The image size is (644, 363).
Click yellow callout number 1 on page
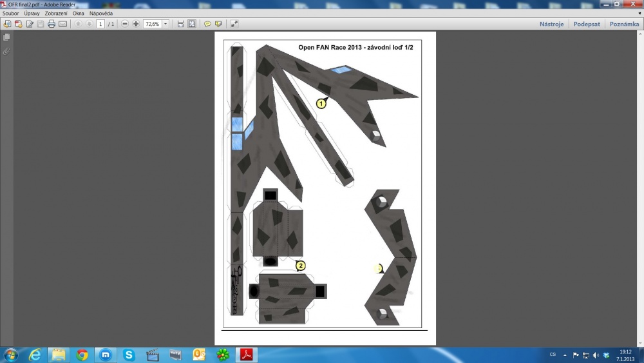click(x=321, y=103)
